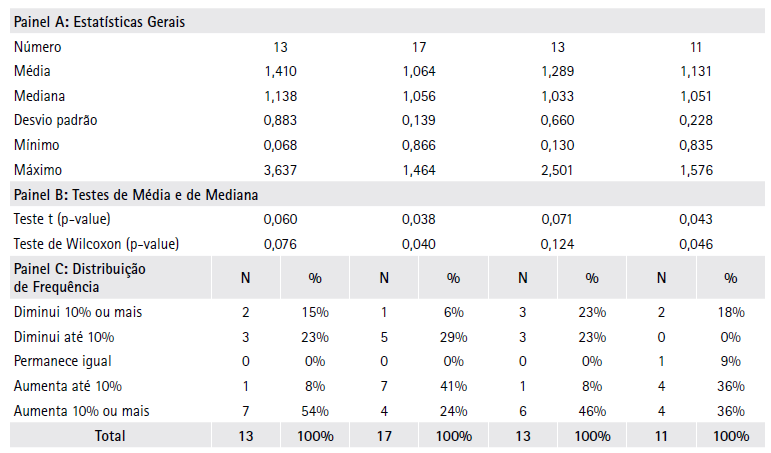Click the 54% frequency cell
The image size is (771, 453).
(315, 411)
